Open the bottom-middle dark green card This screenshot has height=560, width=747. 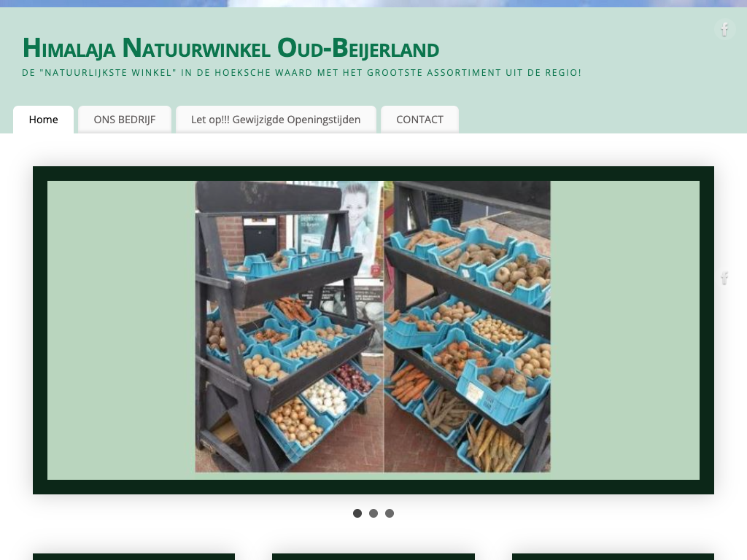pos(373,556)
